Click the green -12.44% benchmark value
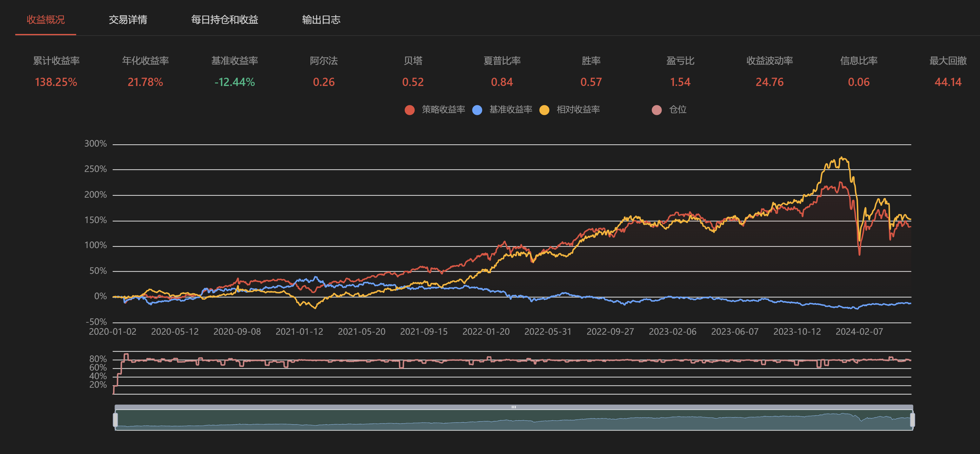The height and width of the screenshot is (454, 980). pyautogui.click(x=234, y=82)
